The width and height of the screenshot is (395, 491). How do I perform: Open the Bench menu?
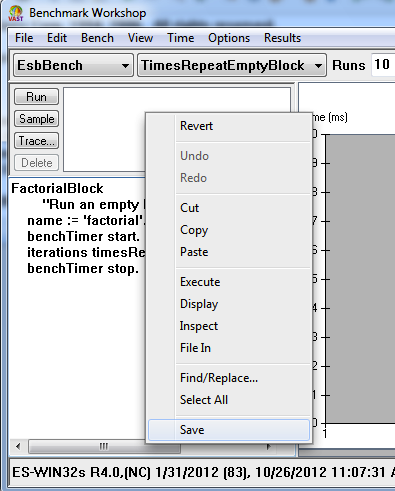click(97, 38)
